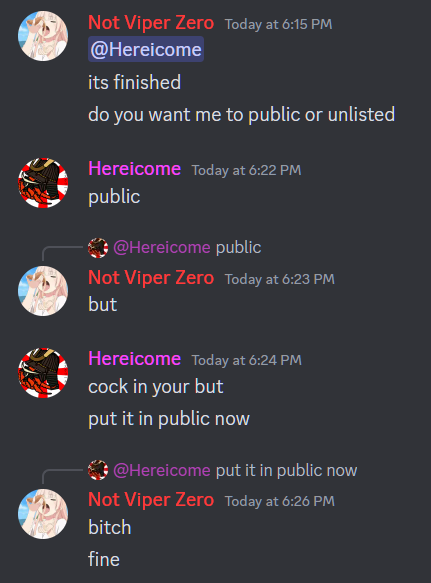Screen dimensions: 431x583
Task: Click the 'Today at 6:15 PM' timestamp
Action: point(279,24)
